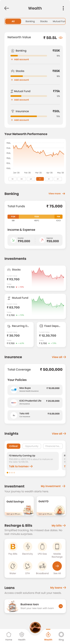Tap the Electricity bill icon
The width and height of the screenshot is (70, 644).
click(x=27, y=546)
